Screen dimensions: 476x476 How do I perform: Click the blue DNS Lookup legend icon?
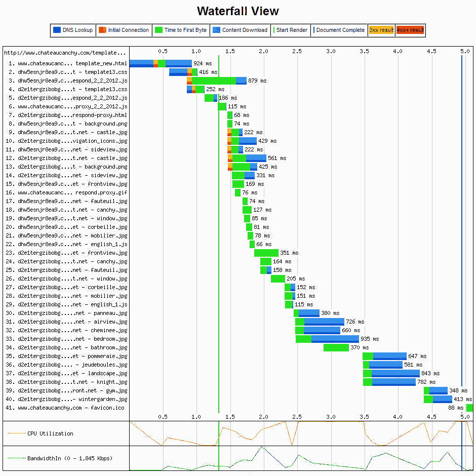click(57, 30)
